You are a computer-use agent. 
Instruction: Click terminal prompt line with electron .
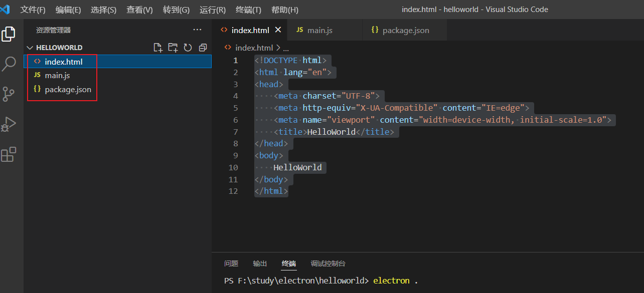321,281
